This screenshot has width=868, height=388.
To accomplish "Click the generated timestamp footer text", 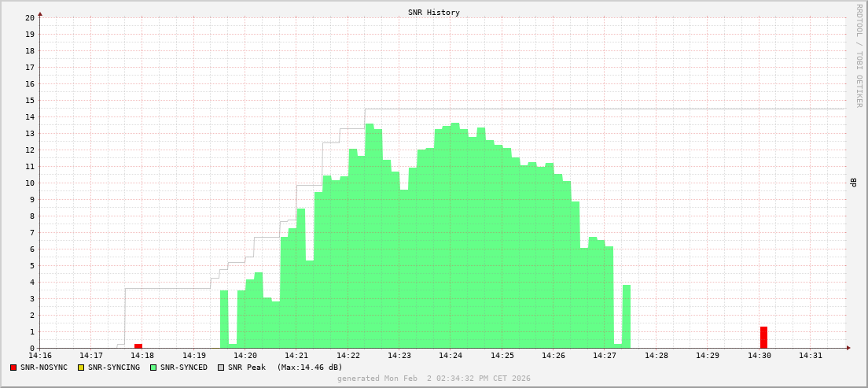I will [433, 379].
